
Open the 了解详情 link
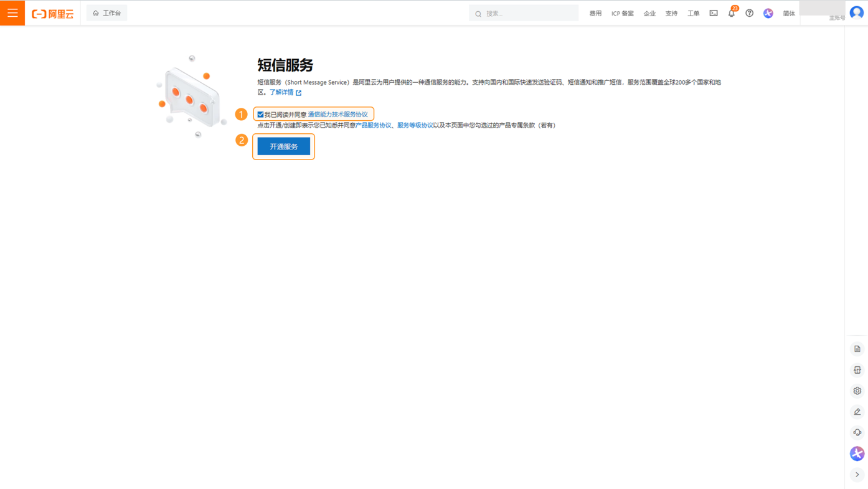(281, 91)
